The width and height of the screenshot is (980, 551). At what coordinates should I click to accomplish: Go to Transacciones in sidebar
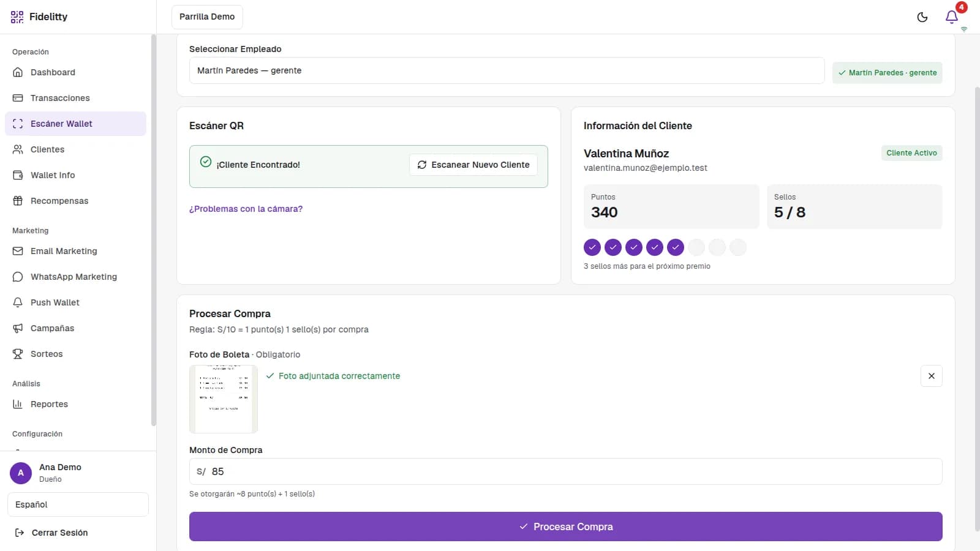(75, 98)
